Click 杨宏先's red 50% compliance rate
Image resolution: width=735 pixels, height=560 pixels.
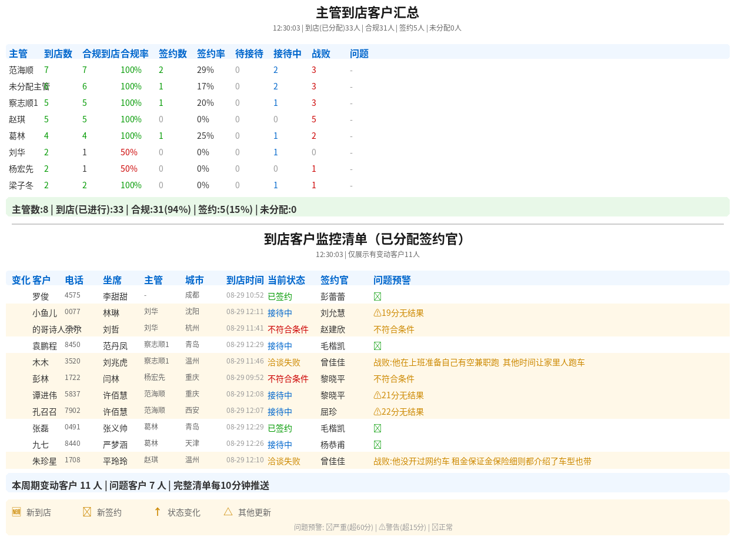pyautogui.click(x=129, y=169)
